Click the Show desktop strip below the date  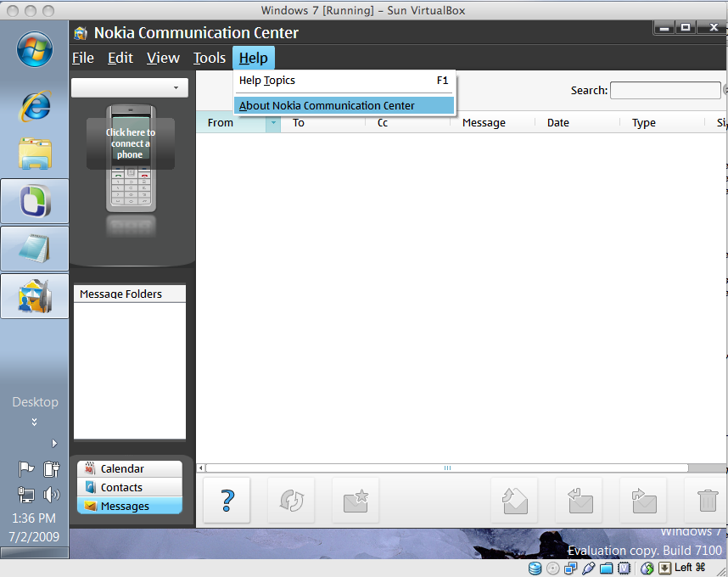34,552
